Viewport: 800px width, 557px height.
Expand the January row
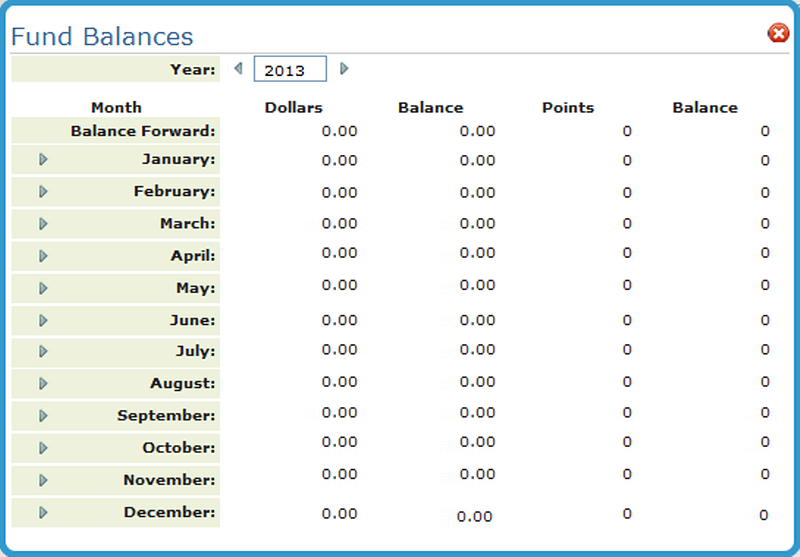click(x=43, y=159)
